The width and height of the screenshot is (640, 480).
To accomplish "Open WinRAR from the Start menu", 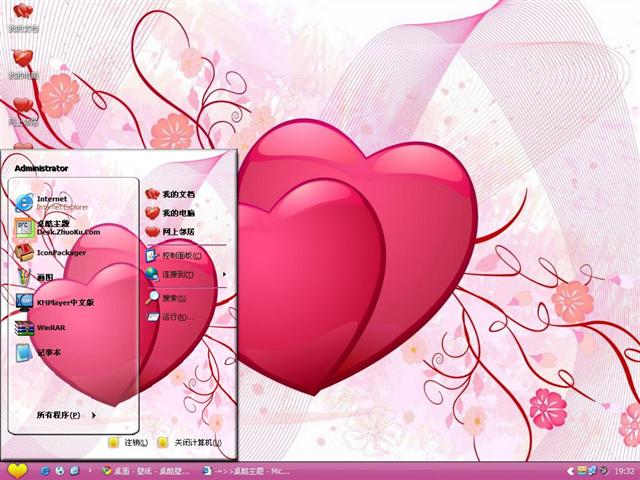I will coord(40,327).
